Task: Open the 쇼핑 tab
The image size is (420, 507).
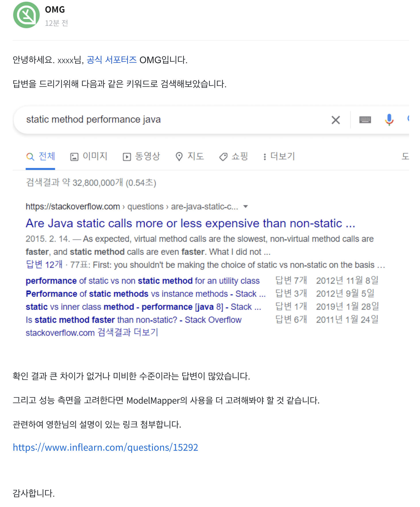Action: 233,156
